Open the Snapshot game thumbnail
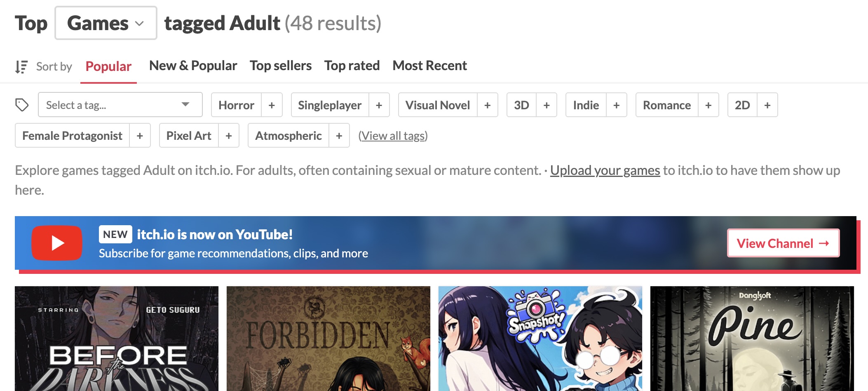This screenshot has width=868, height=391. point(540,339)
